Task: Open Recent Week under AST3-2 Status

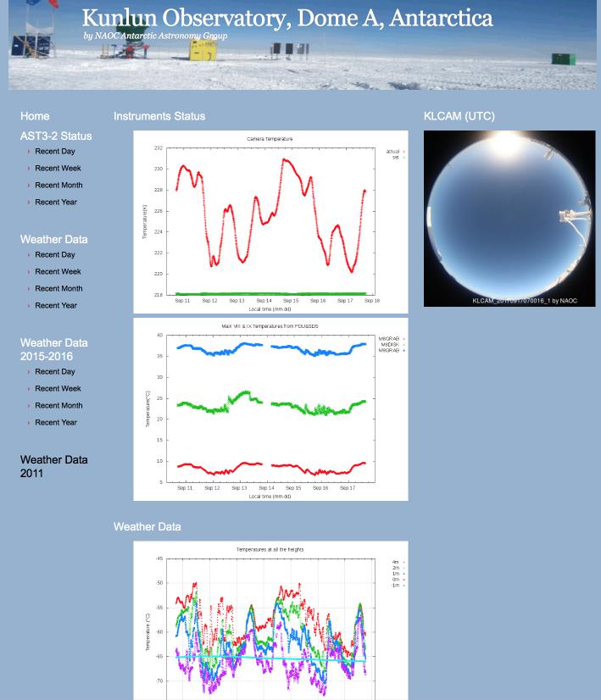Action: point(58,169)
